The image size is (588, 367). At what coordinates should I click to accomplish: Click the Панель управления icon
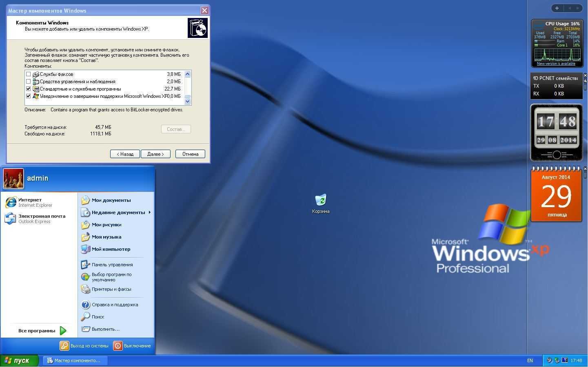click(x=85, y=265)
